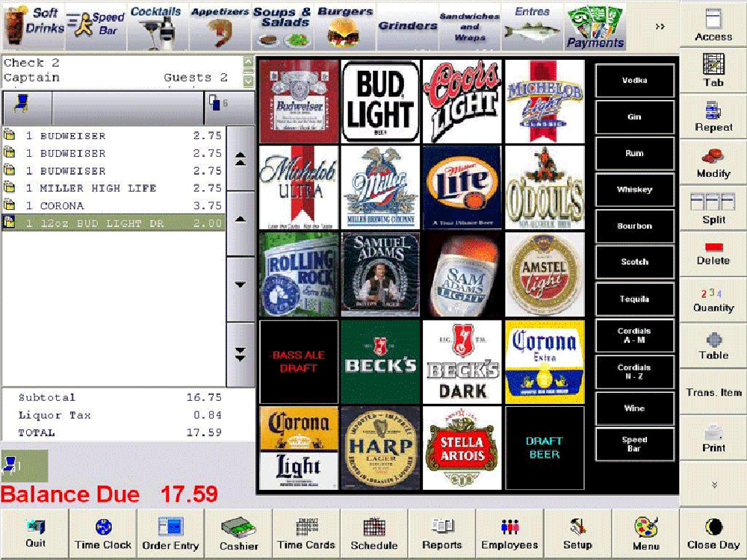The width and height of the screenshot is (747, 560).
Task: Open the Appetizers menu tab
Action: tap(220, 26)
